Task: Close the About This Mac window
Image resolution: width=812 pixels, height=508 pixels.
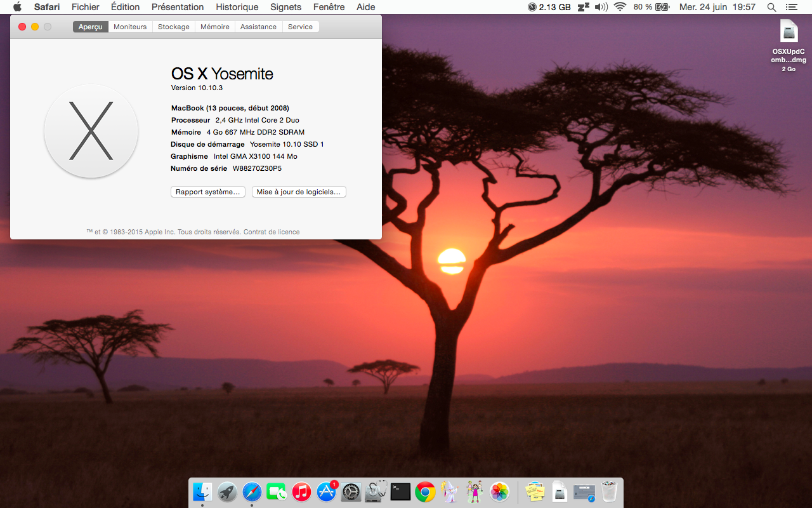Action: point(22,27)
